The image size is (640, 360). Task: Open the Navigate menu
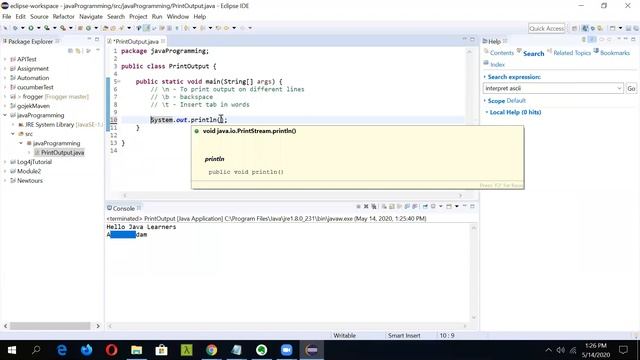(91, 17)
